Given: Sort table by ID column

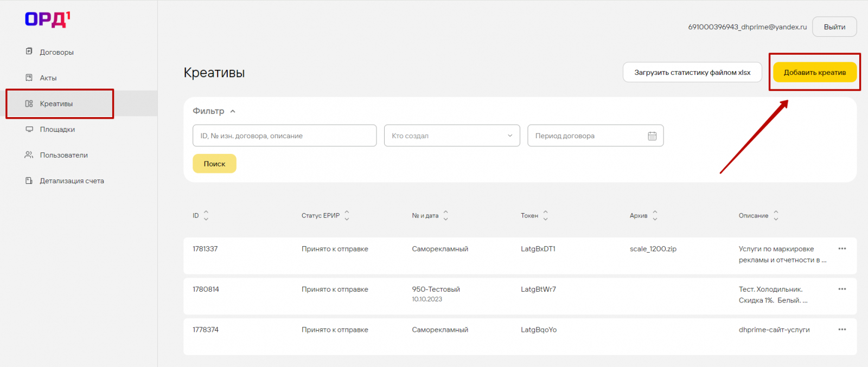Looking at the screenshot, I should click(x=206, y=216).
